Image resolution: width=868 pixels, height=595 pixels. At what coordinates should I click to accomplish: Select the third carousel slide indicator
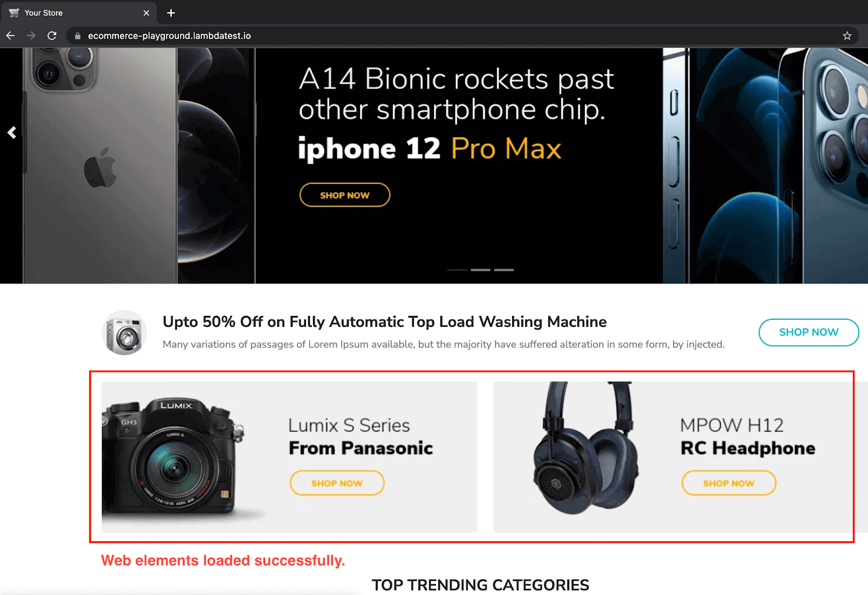504,270
